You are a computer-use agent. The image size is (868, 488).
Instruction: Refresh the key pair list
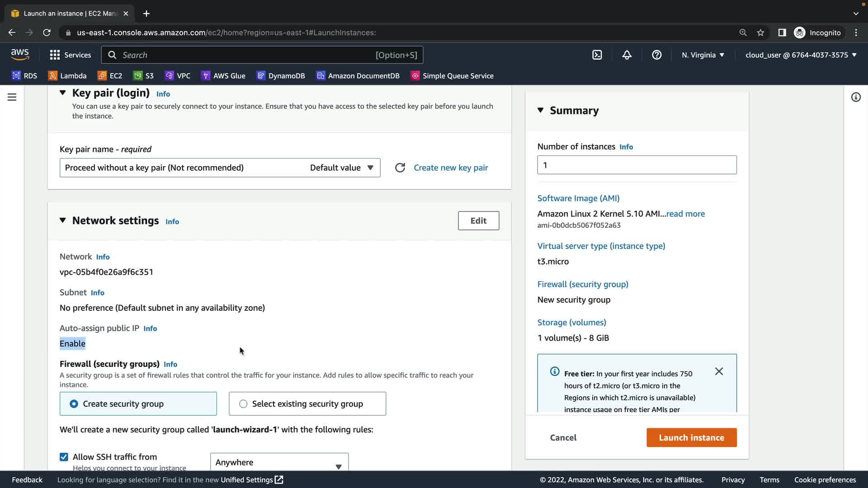[400, 168]
